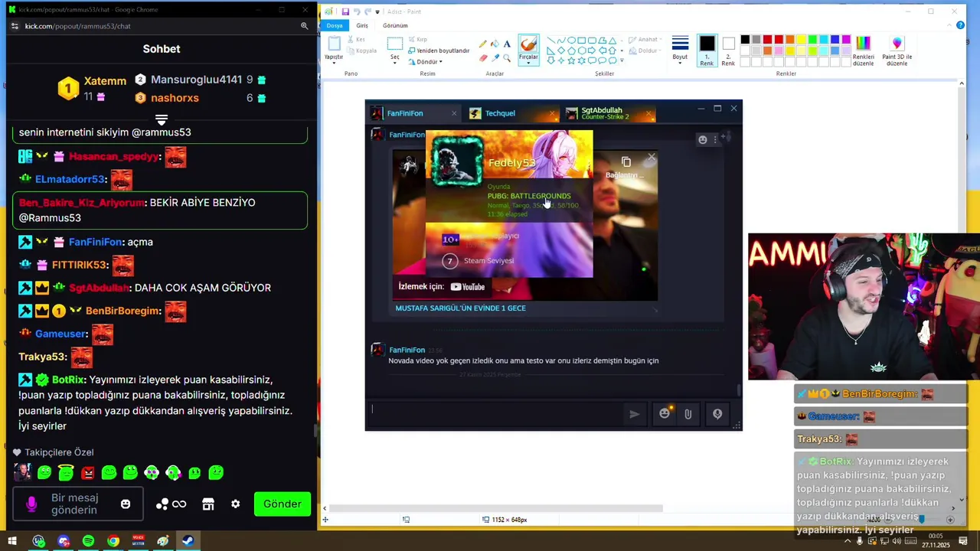This screenshot has height=551, width=980.
Task: Click the green Gönder send button
Action: pos(282,504)
